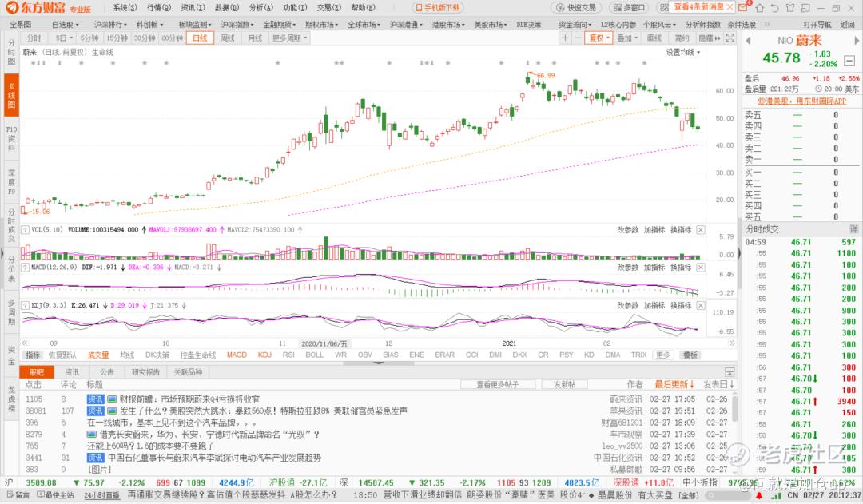Viewport: 863px width, 504px height.
Task: Switch chart to 月线 monthly period
Action: point(255,38)
